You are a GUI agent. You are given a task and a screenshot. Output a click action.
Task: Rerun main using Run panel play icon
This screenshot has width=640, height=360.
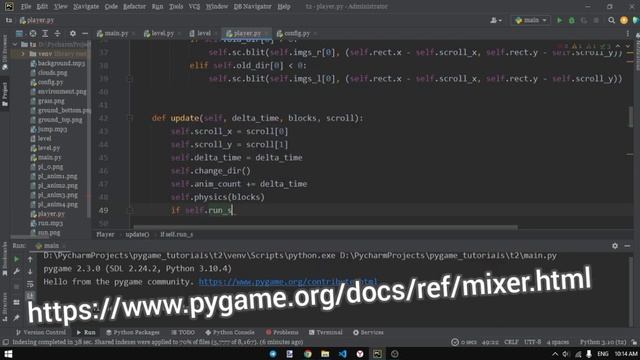[17, 259]
